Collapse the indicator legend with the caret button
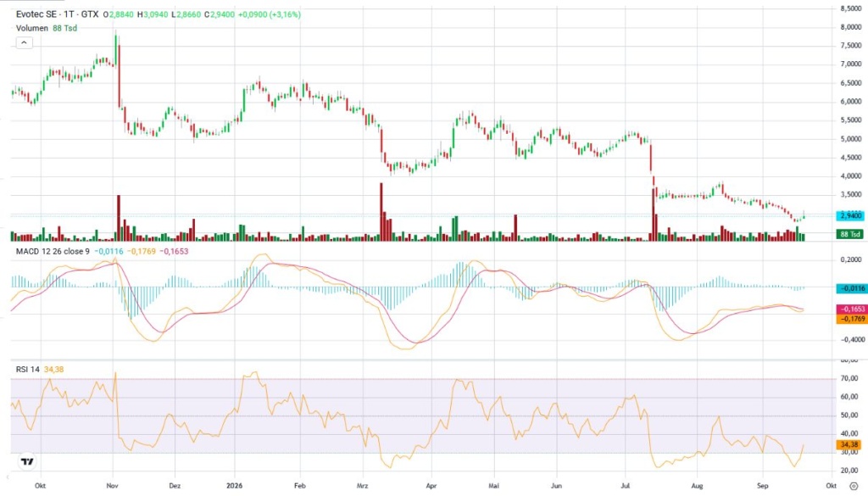This screenshot has width=868, height=496. coord(25,42)
